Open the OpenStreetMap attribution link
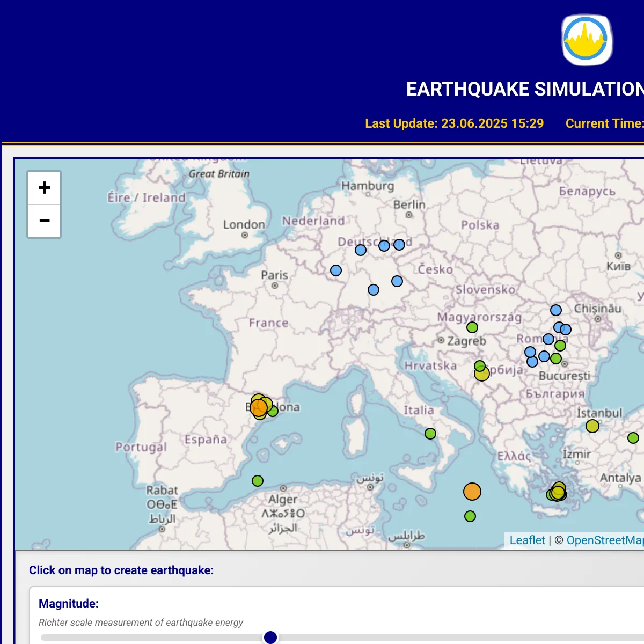The height and width of the screenshot is (644, 644). [605, 540]
